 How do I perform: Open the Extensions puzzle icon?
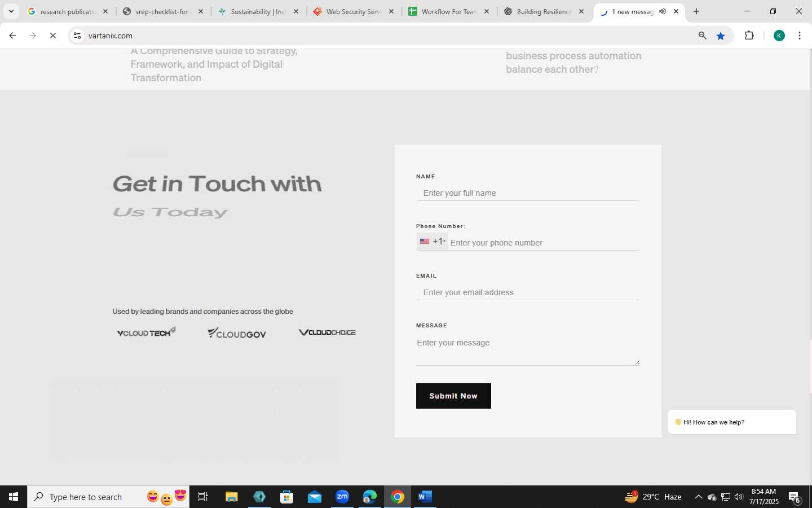point(749,36)
